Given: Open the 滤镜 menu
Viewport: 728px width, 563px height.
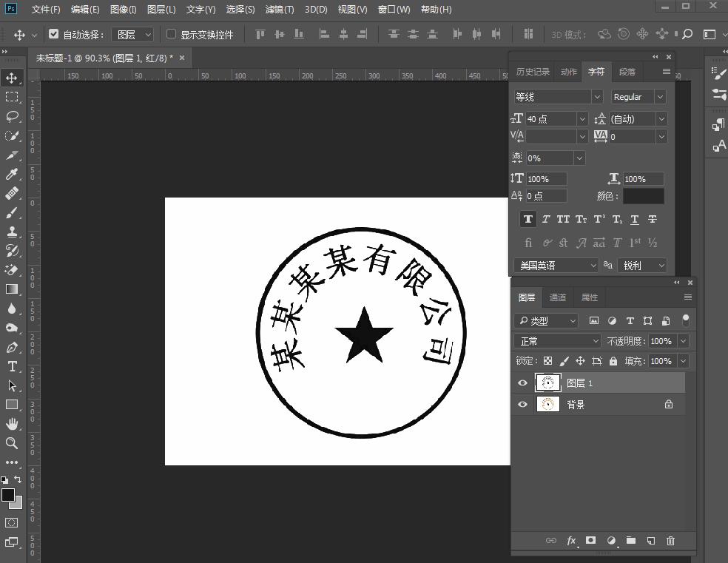Looking at the screenshot, I should (280, 10).
